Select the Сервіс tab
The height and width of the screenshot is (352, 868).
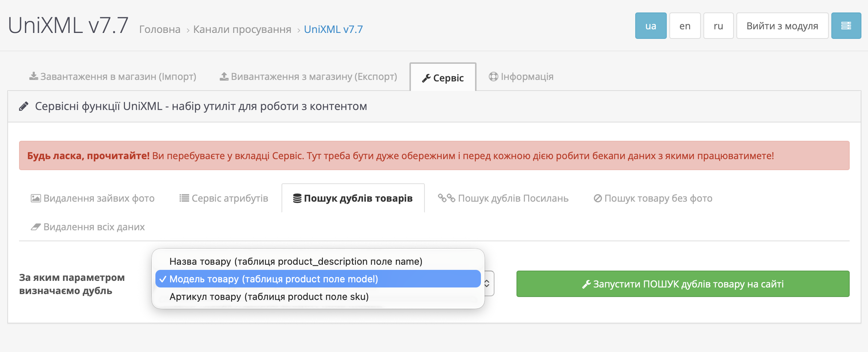click(443, 77)
